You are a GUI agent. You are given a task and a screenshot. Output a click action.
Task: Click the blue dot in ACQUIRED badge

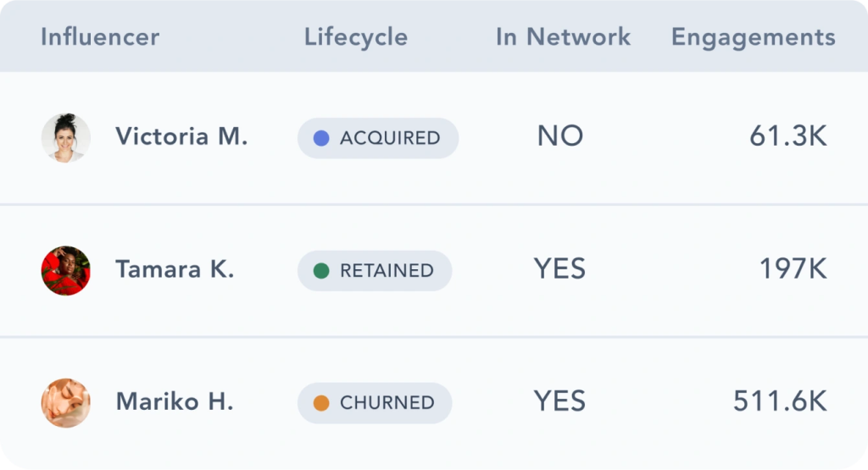pos(321,138)
